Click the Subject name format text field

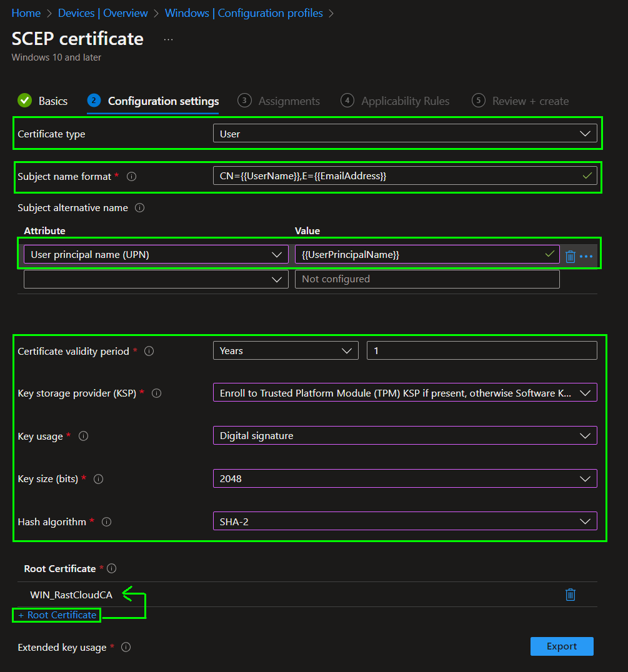[394, 176]
